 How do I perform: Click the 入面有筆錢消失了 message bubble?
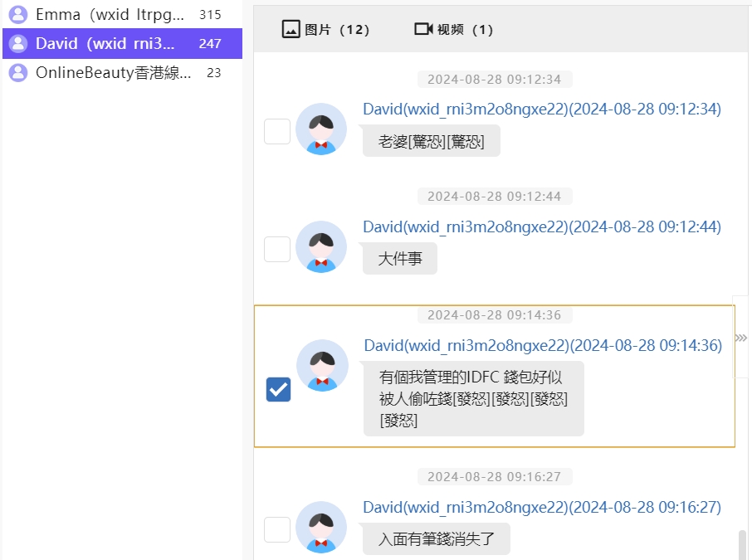[x=437, y=539]
